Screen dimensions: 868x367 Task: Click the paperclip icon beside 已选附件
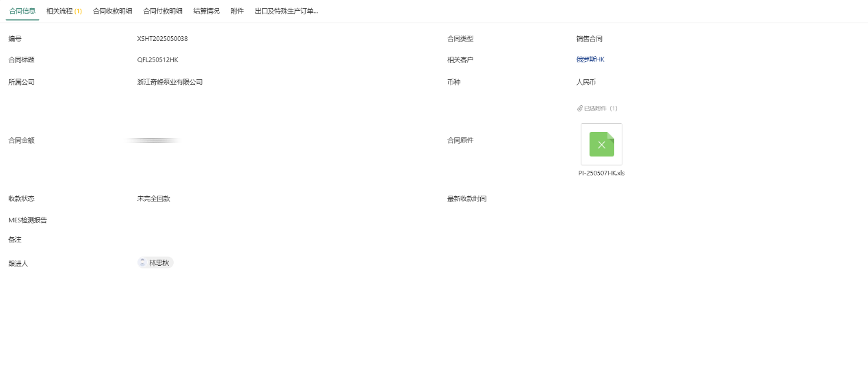580,109
